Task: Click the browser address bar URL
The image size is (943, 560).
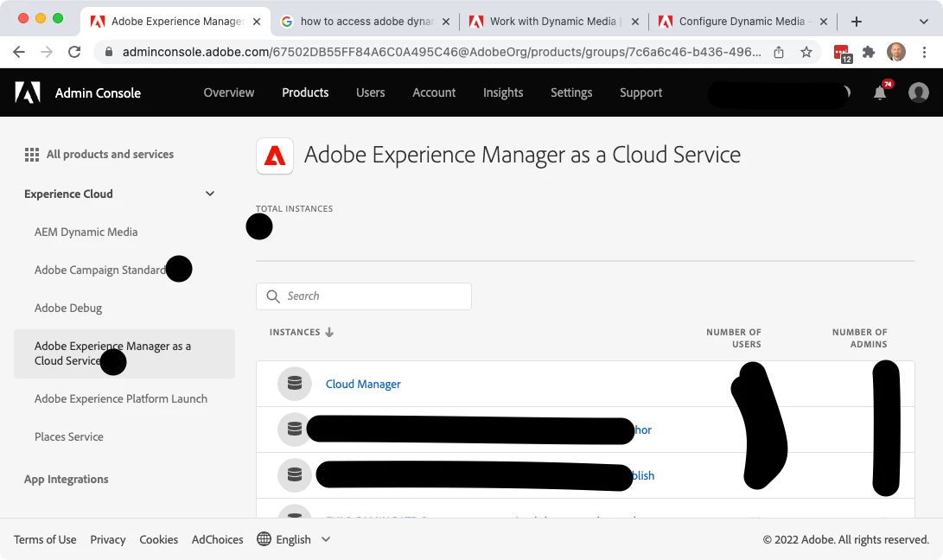Action: [x=442, y=53]
